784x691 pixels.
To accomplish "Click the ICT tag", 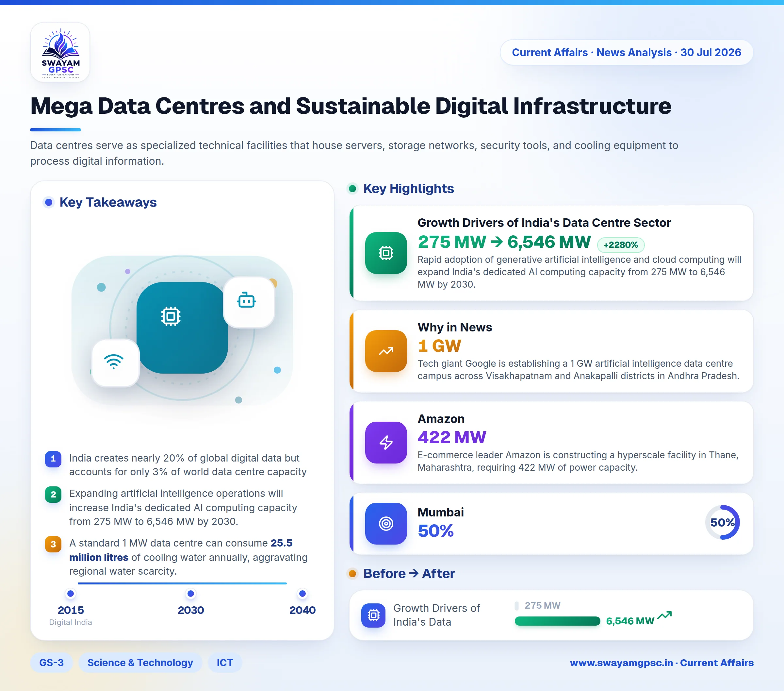I will [225, 663].
